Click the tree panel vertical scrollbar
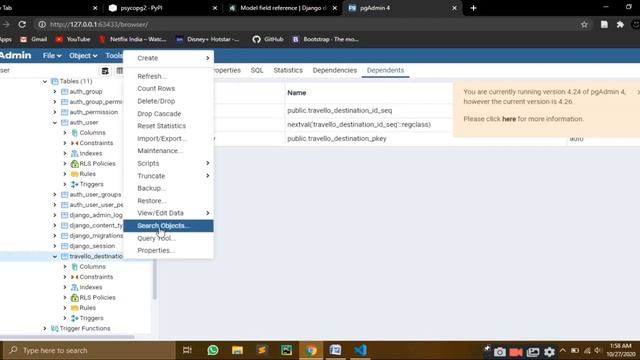 point(154,278)
